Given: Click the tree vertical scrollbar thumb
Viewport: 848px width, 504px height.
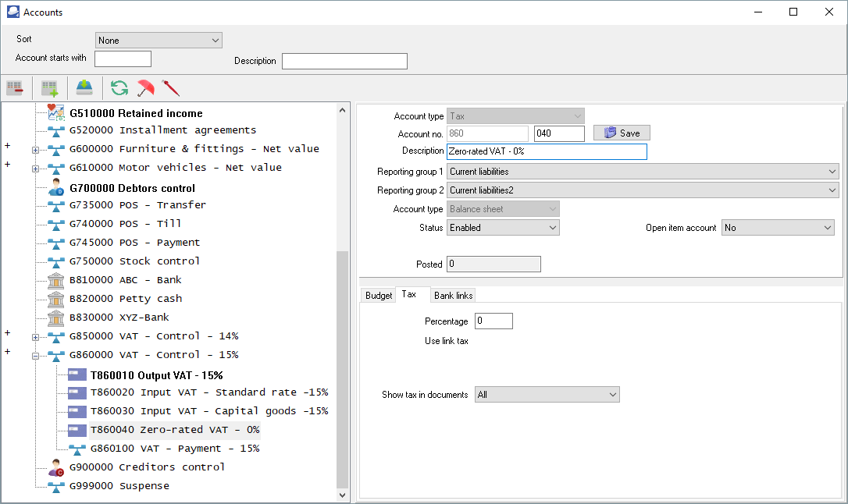Looking at the screenshot, I should point(342,369).
